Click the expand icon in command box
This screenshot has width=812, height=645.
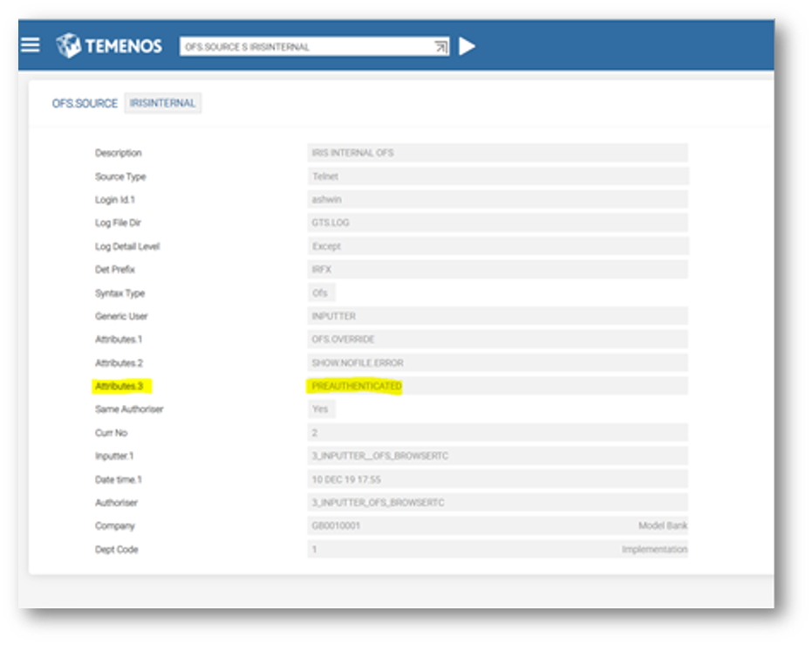pyautogui.click(x=440, y=47)
